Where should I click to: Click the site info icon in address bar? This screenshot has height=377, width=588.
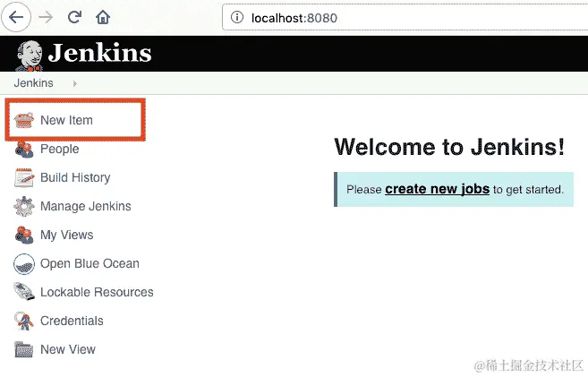[x=237, y=17]
